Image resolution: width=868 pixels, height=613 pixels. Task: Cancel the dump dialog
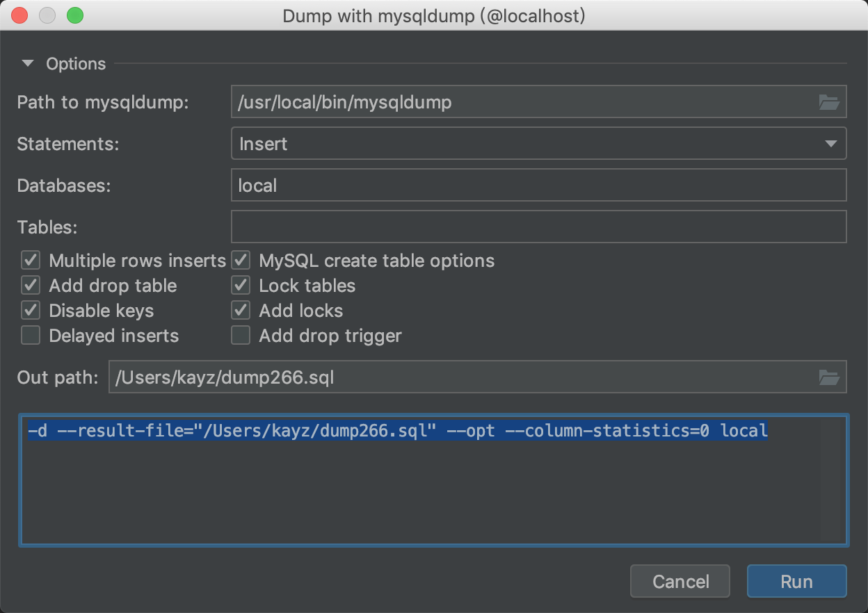(x=680, y=581)
